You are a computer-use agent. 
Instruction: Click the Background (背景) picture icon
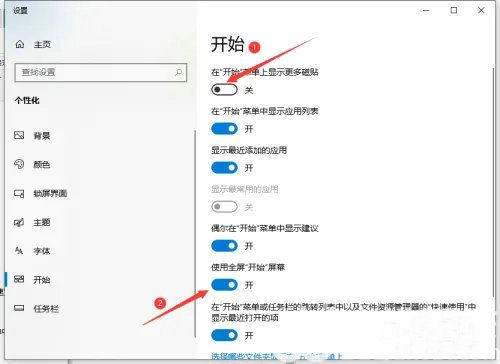[x=19, y=135]
